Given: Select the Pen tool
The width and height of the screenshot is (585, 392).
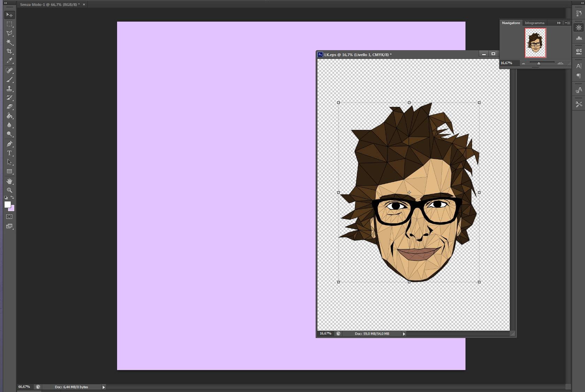Looking at the screenshot, I should pyautogui.click(x=9, y=144).
